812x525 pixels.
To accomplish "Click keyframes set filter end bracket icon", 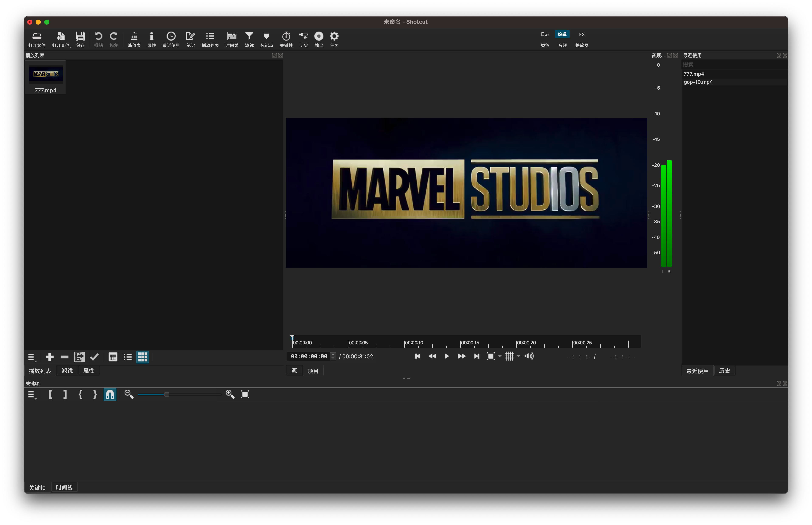I will click(x=65, y=394).
